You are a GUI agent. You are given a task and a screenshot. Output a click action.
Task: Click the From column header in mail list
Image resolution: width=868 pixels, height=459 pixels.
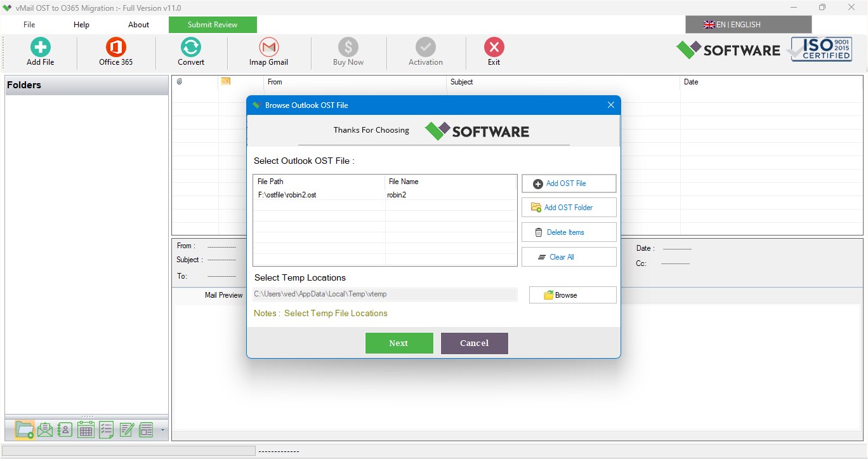[x=355, y=82]
